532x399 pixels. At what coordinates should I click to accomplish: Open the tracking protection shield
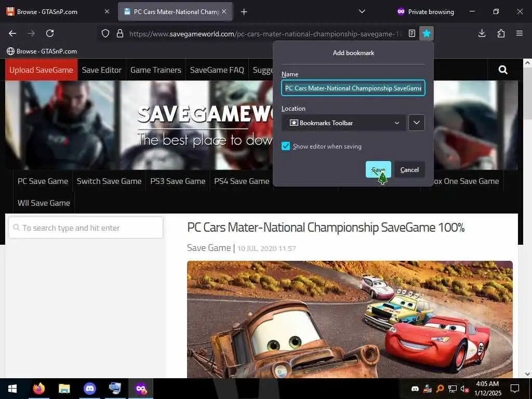click(105, 33)
